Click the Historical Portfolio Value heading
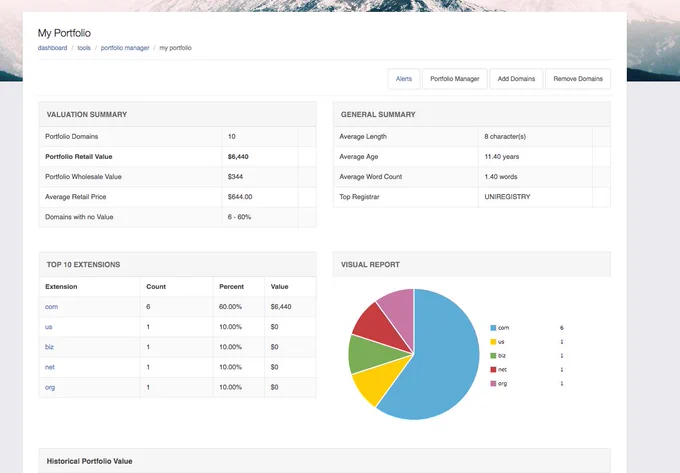The width and height of the screenshot is (680, 473). point(89,461)
